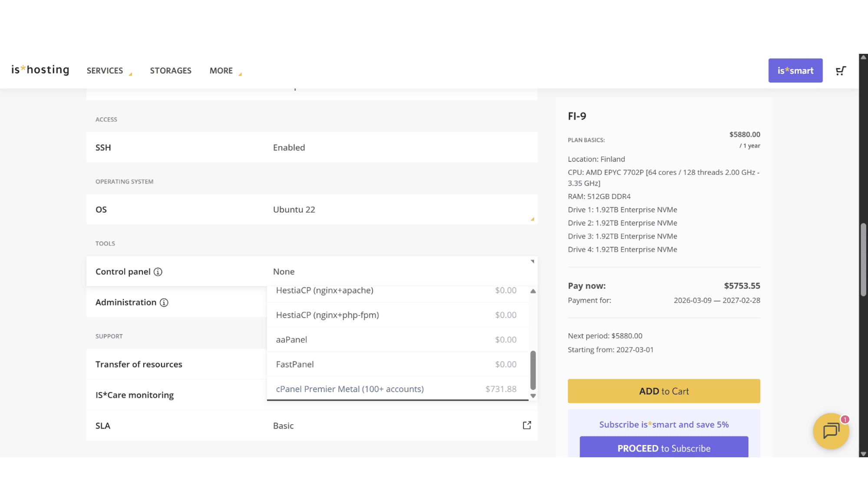Click the Location: Finland line
The width and height of the screenshot is (868, 488).
click(596, 159)
